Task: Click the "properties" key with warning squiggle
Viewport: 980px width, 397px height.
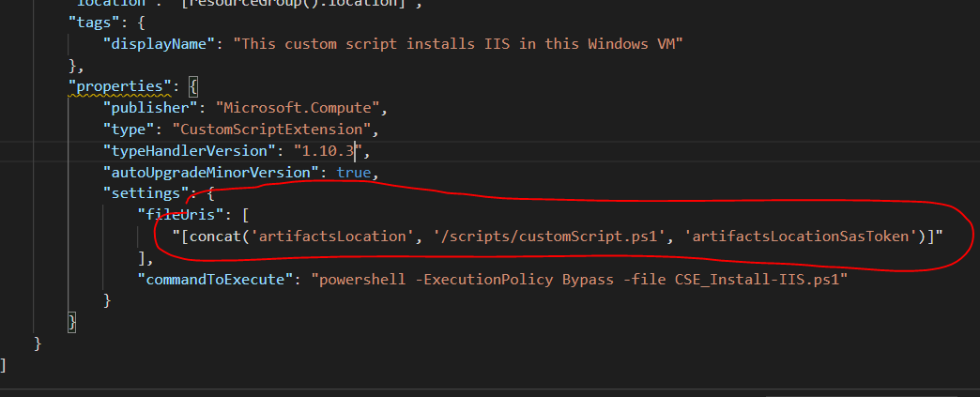Action: [x=118, y=87]
